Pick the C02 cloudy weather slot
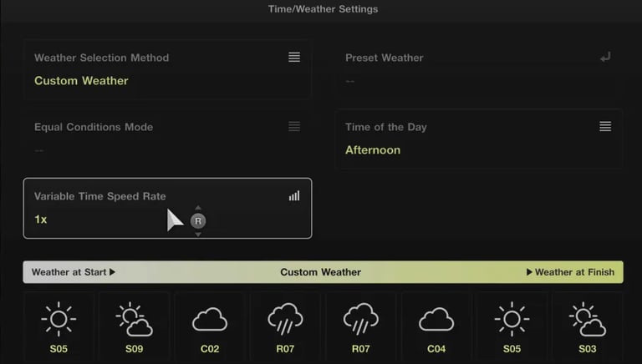The width and height of the screenshot is (642, 364). 210,327
